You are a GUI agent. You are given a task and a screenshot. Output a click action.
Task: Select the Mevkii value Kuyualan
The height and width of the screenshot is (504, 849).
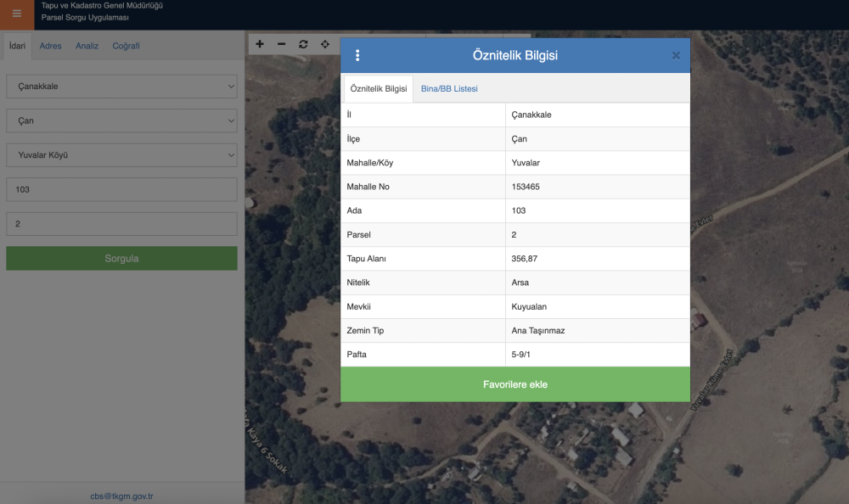coord(529,306)
